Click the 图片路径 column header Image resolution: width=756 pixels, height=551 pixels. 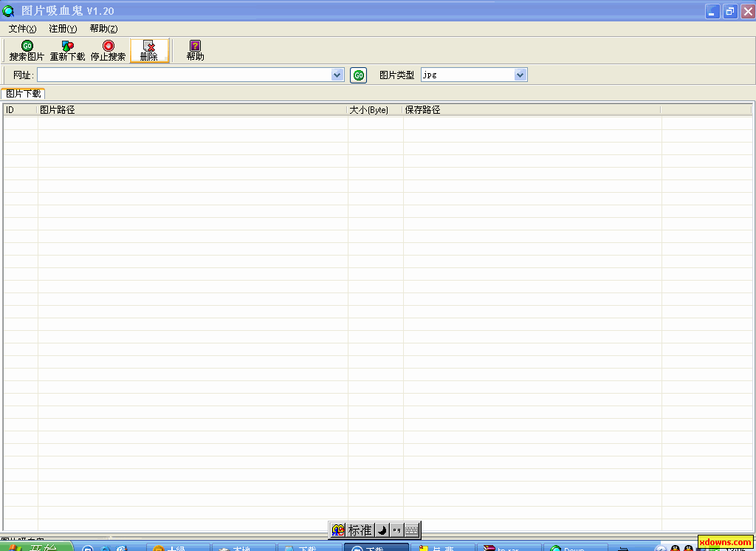[192, 110]
